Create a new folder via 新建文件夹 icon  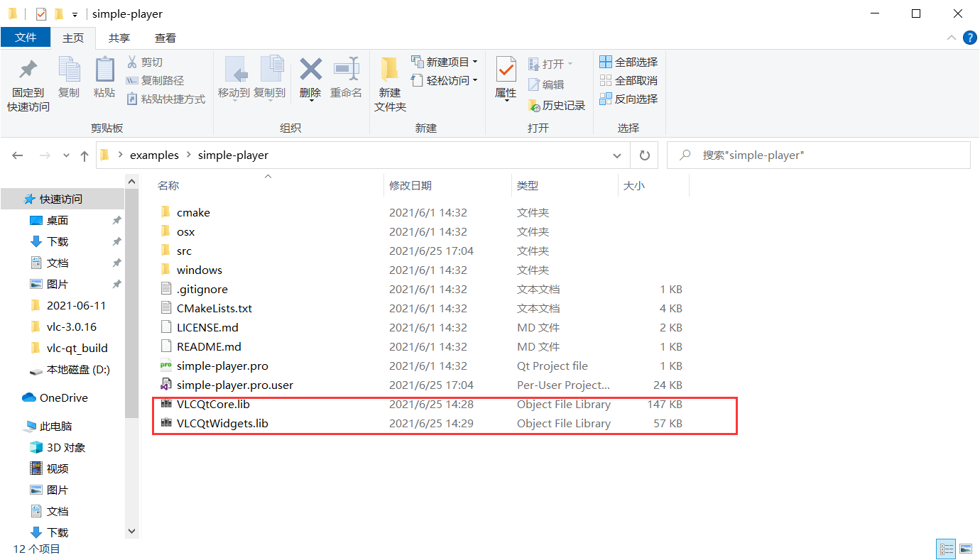[x=389, y=80]
